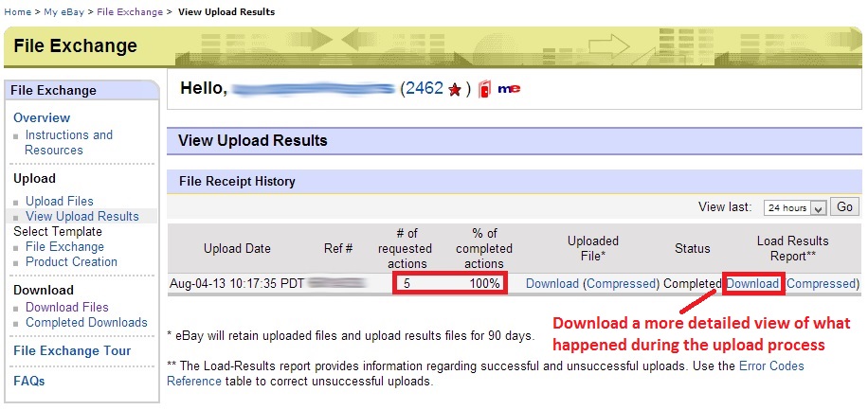Click the 'Completed' status cell
This screenshot has height=410, width=868.
coord(692,284)
